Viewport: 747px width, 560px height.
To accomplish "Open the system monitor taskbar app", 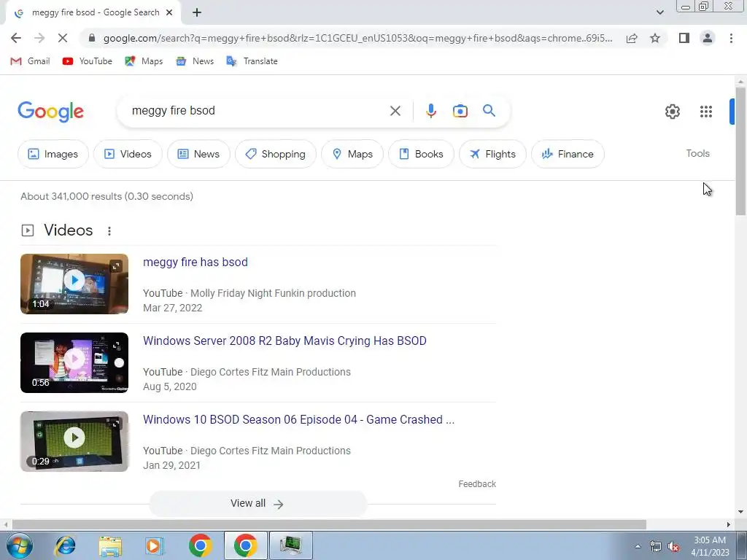I will 291,545.
